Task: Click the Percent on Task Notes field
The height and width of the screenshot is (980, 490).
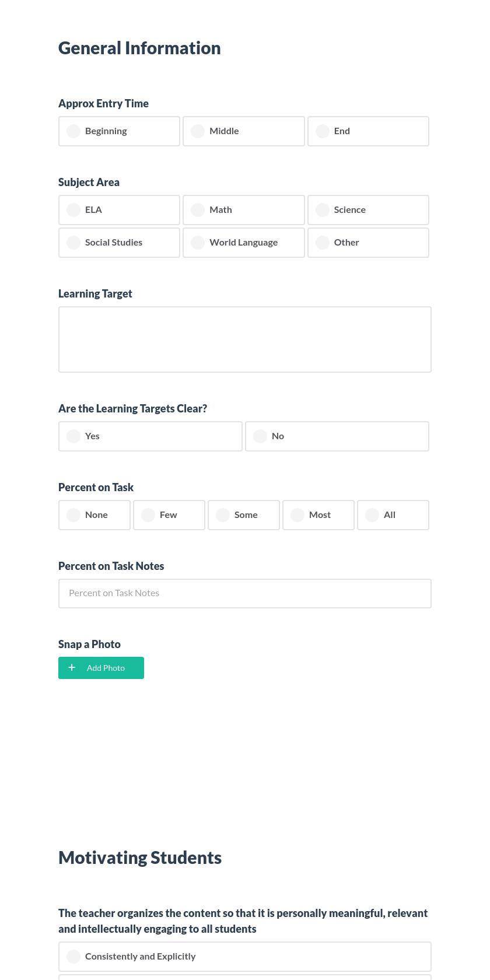Action: [x=244, y=593]
